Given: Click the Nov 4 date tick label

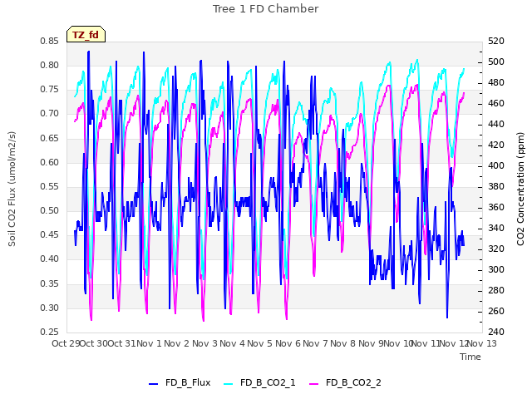Looking at the screenshot, I should pos(232,343).
